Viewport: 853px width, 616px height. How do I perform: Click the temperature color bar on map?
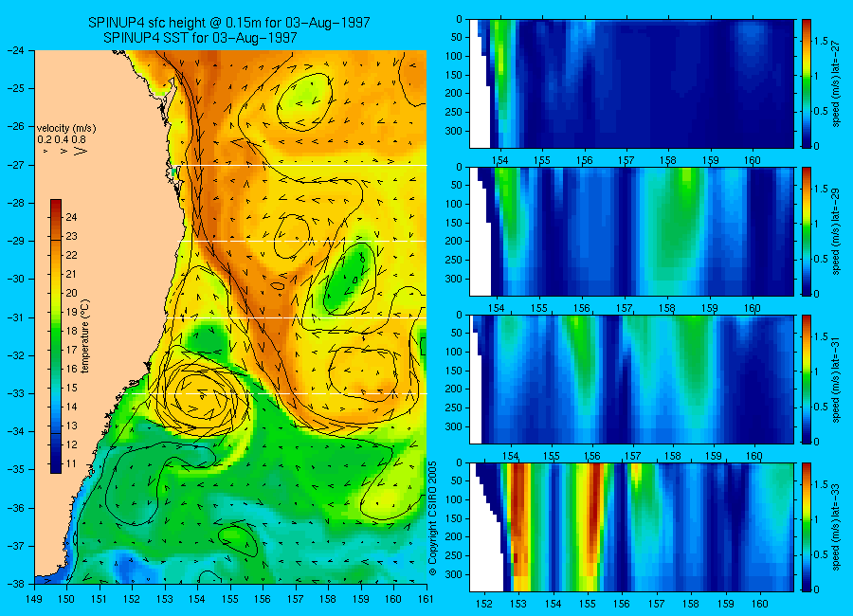[x=56, y=335]
